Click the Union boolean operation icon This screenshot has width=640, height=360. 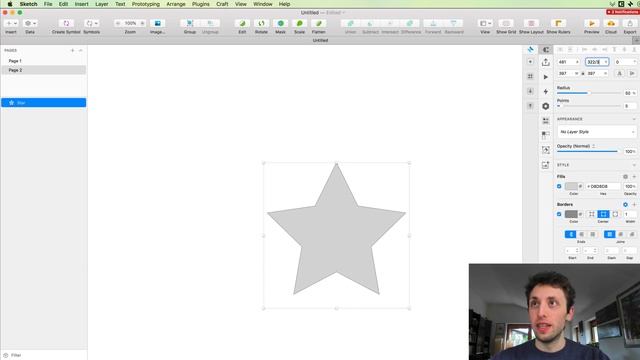(350, 24)
